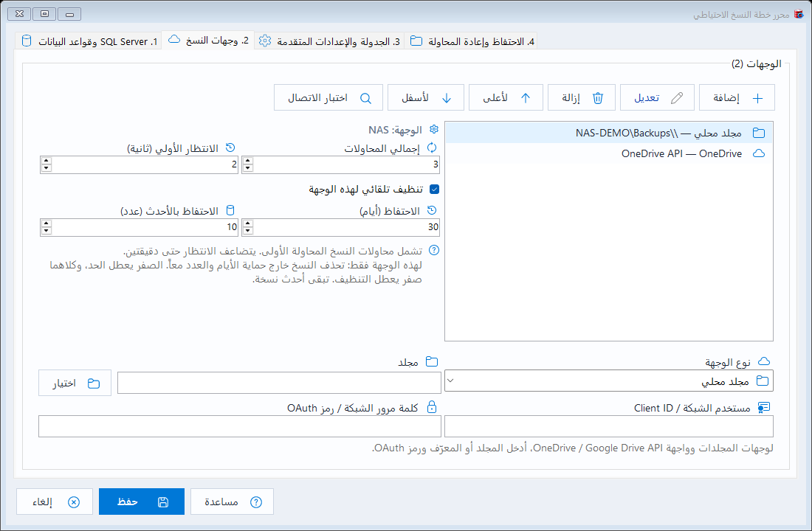Click database icon beside الاحتفاظ بالأحدث label
The width and height of the screenshot is (812, 531).
click(x=230, y=211)
